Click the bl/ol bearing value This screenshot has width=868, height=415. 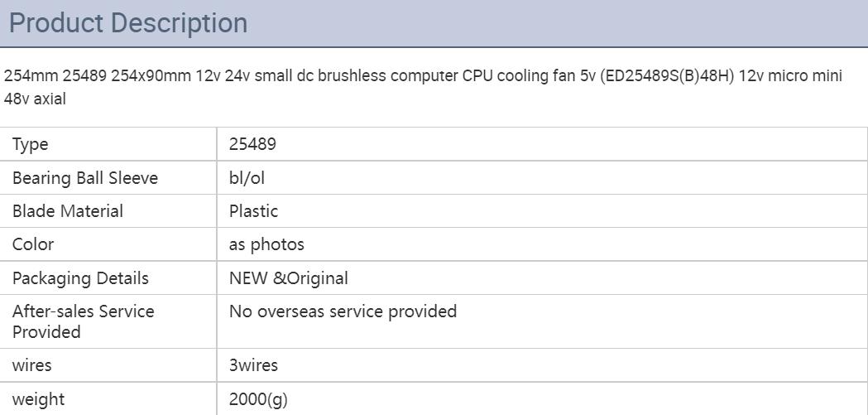click(x=247, y=178)
